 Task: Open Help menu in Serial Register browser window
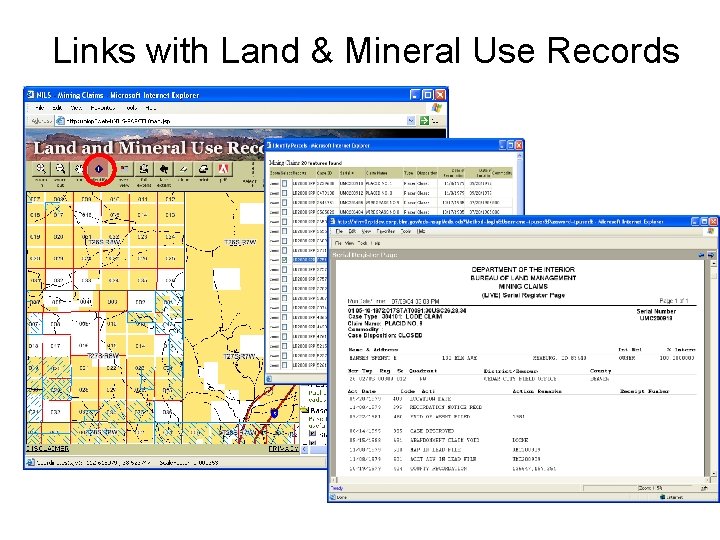[421, 231]
